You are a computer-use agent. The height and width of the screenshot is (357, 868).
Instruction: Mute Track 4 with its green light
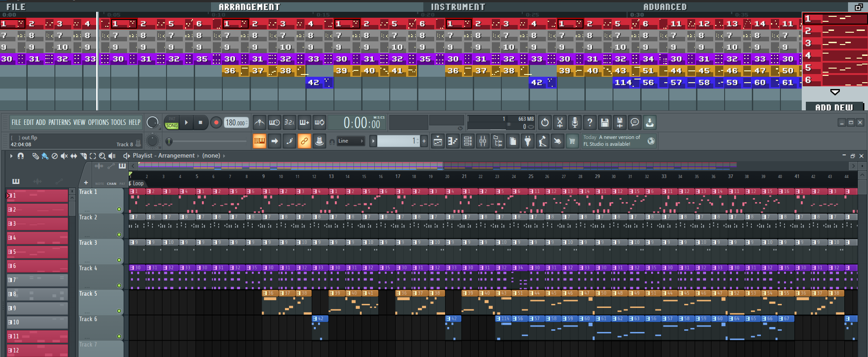[x=119, y=286]
